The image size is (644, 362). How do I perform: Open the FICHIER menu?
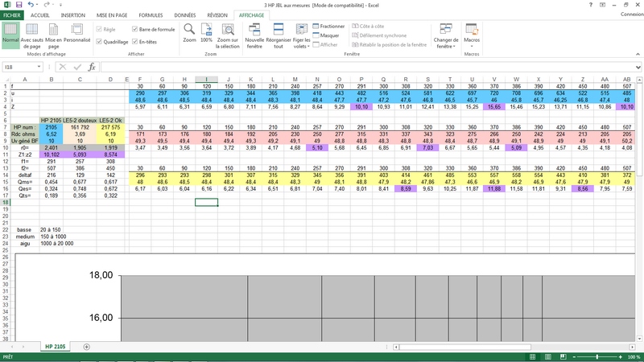coord(12,15)
